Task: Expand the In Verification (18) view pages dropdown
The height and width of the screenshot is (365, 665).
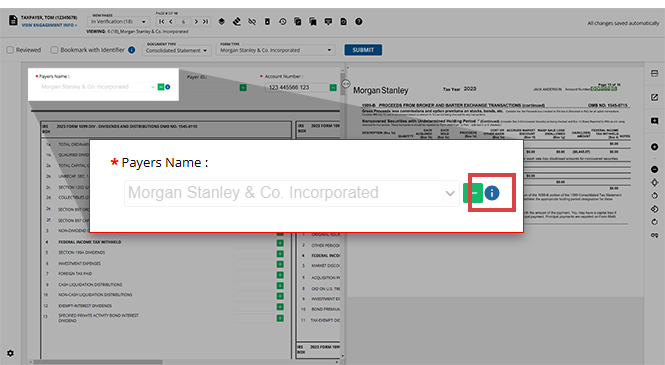Action: [118, 21]
